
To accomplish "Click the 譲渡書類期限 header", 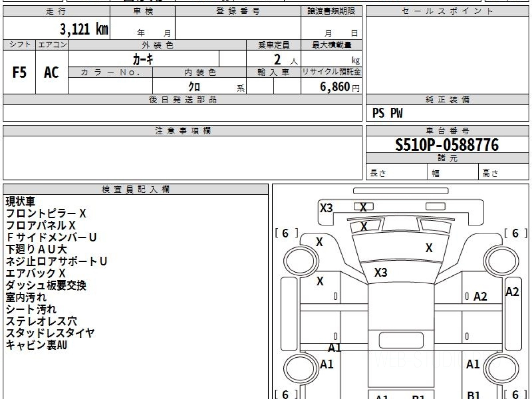I will click(332, 12).
